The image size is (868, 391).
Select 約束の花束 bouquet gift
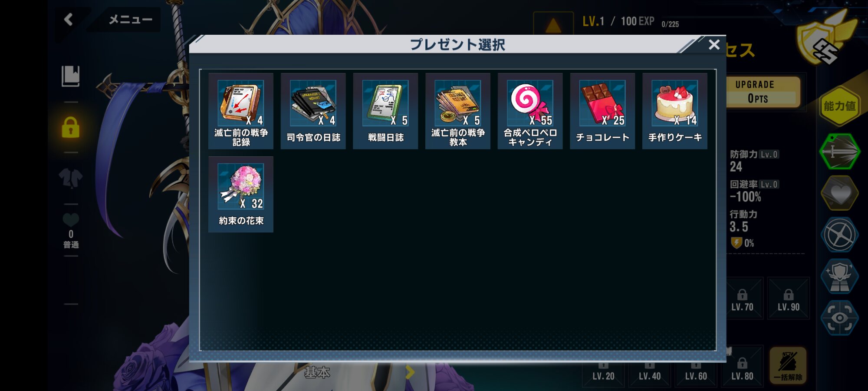point(241,195)
